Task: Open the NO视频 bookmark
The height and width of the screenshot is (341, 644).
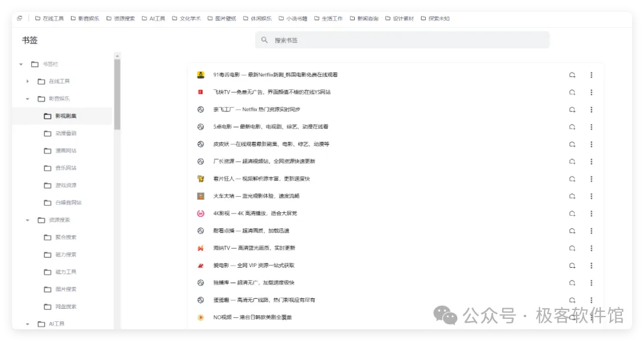Action: tap(252, 317)
